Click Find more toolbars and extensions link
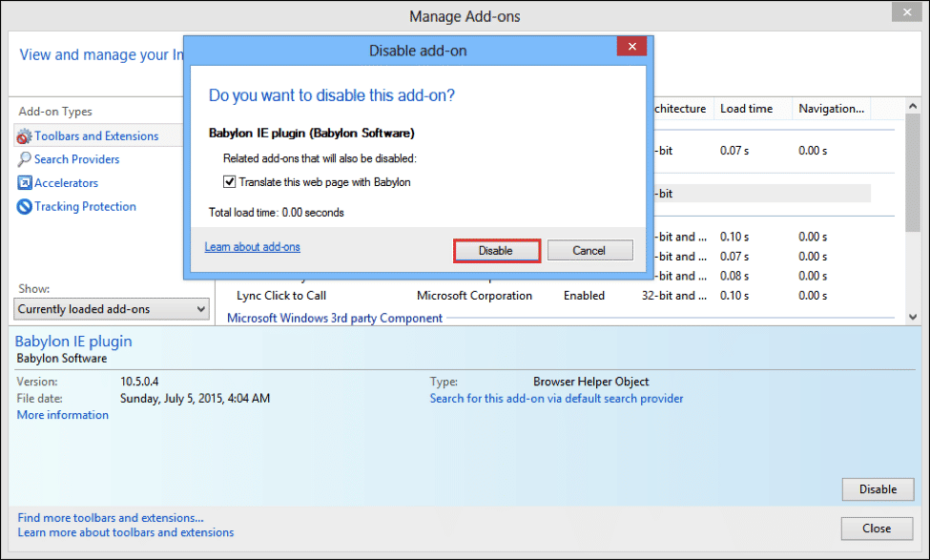 111,518
